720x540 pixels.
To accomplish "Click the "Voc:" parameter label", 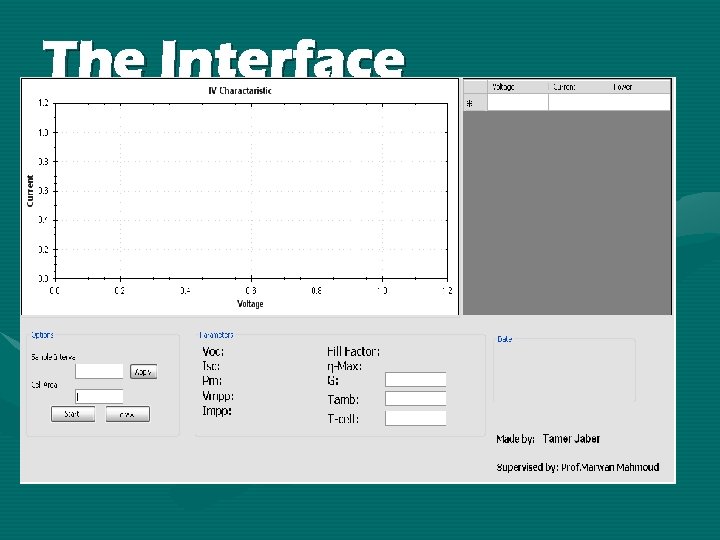I will tap(213, 352).
